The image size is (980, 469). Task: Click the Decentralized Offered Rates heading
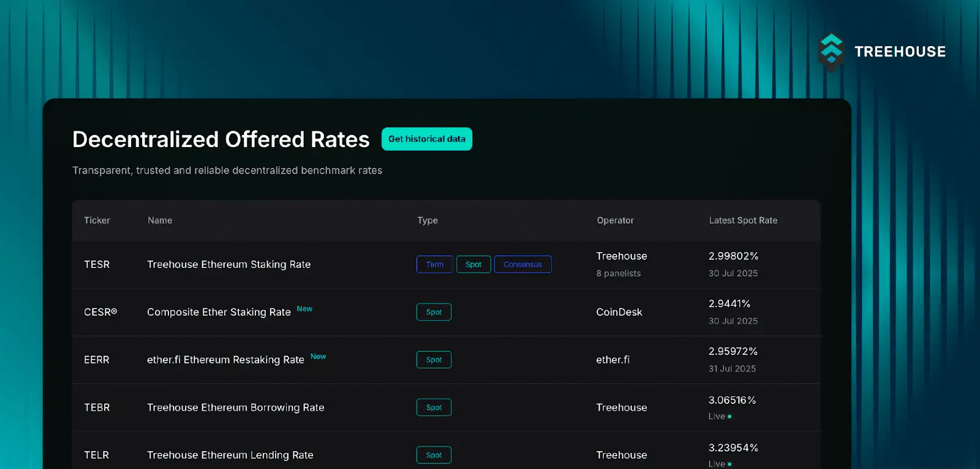[221, 140]
